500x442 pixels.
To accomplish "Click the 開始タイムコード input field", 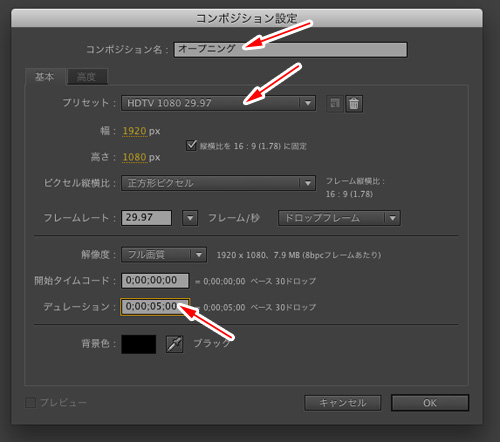I will [x=155, y=280].
